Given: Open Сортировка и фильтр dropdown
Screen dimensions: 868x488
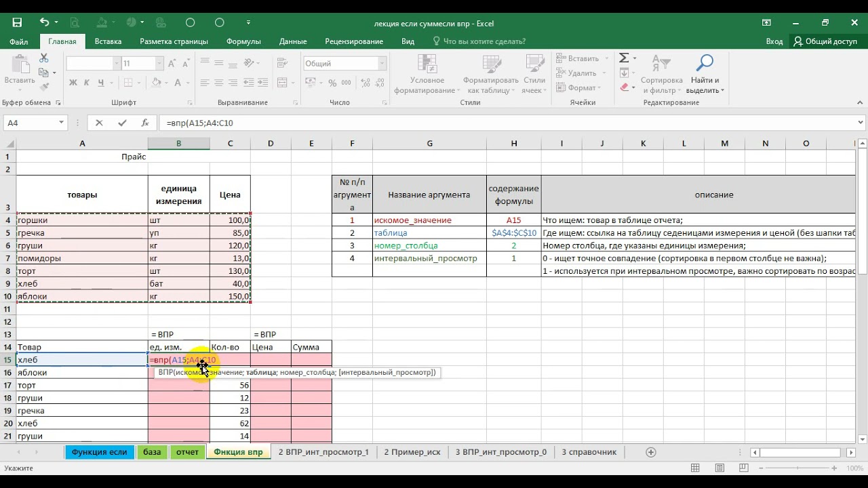Looking at the screenshot, I should tap(662, 74).
